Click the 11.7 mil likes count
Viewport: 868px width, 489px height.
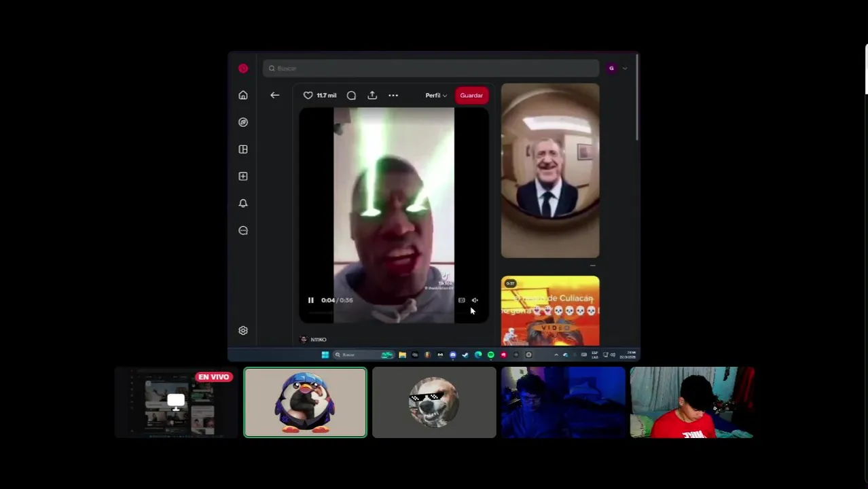326,96
